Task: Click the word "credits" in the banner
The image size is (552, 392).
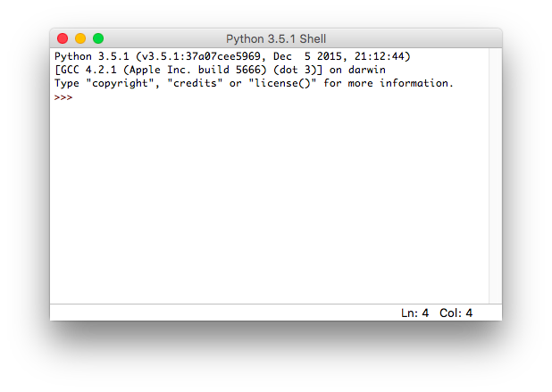Action: [195, 83]
